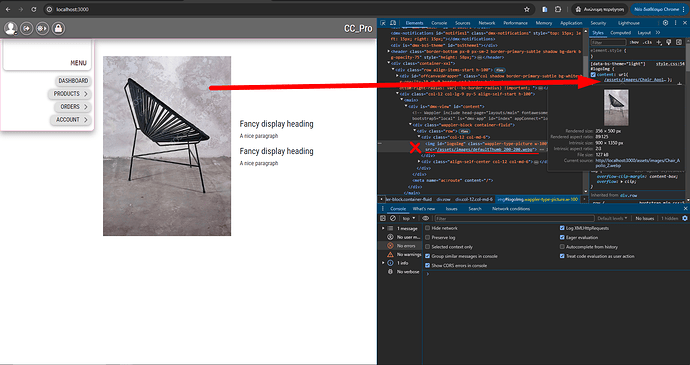Show more Styles pane tabs with chevrons

(658, 33)
